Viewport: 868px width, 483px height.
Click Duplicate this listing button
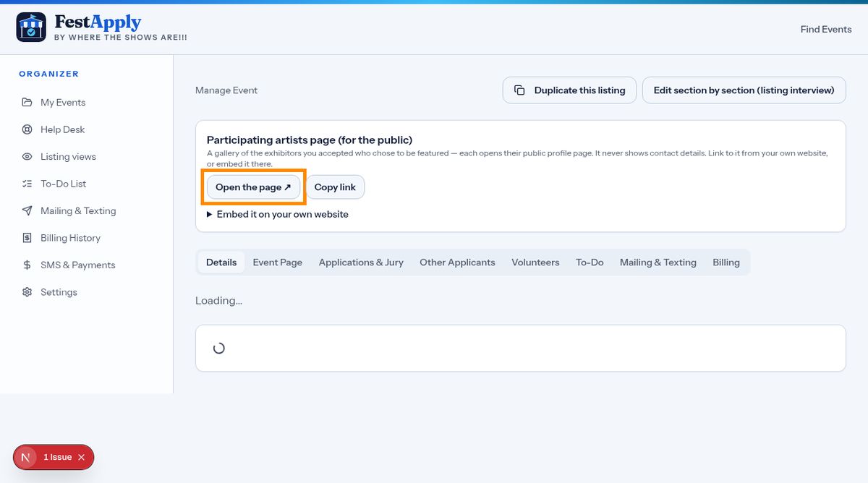pos(570,90)
